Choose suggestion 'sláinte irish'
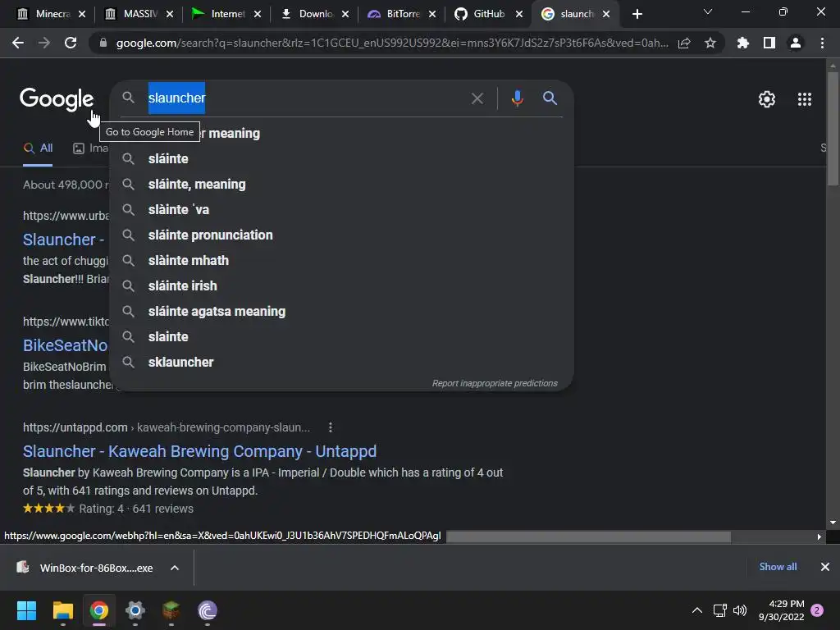840x630 pixels. pos(342,286)
